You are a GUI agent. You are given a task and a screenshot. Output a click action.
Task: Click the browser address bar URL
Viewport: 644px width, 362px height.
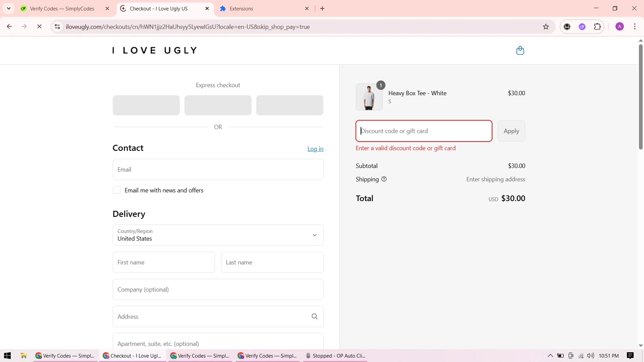click(188, 27)
